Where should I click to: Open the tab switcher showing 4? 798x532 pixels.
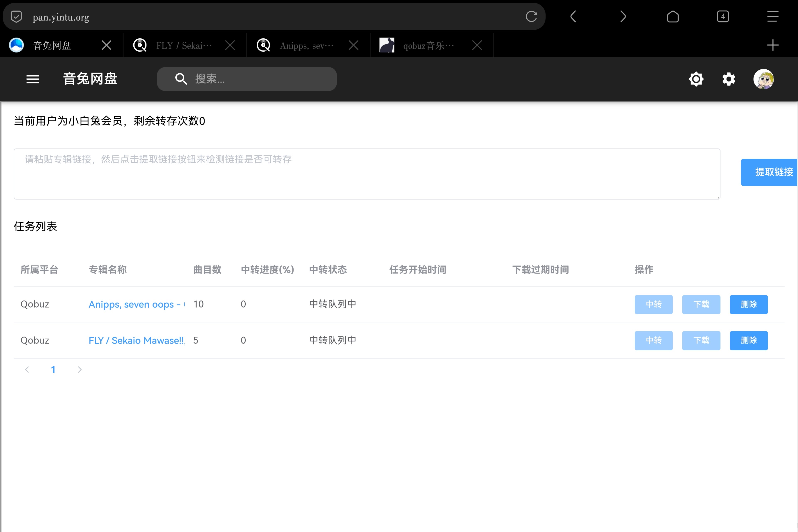[x=723, y=17]
